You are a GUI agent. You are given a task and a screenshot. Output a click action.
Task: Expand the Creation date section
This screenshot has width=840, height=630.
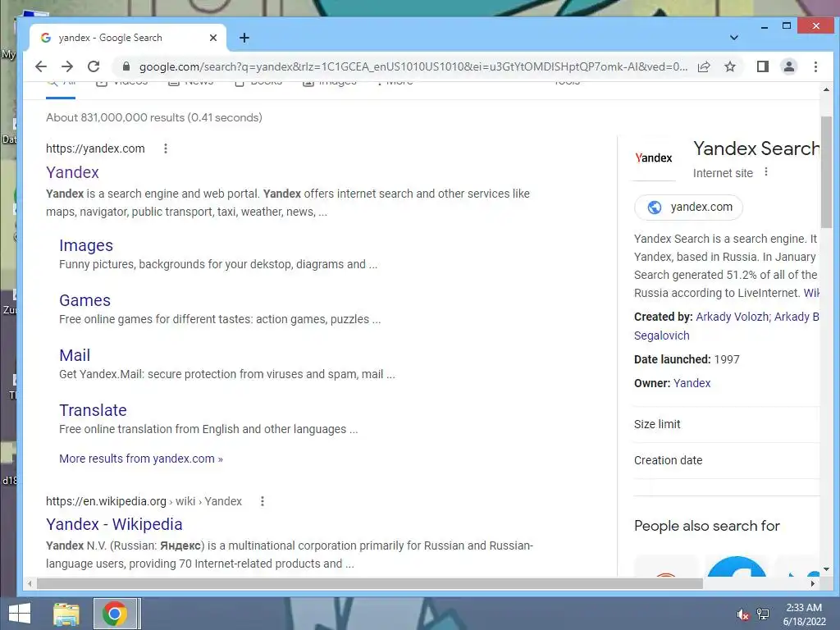[x=727, y=460]
